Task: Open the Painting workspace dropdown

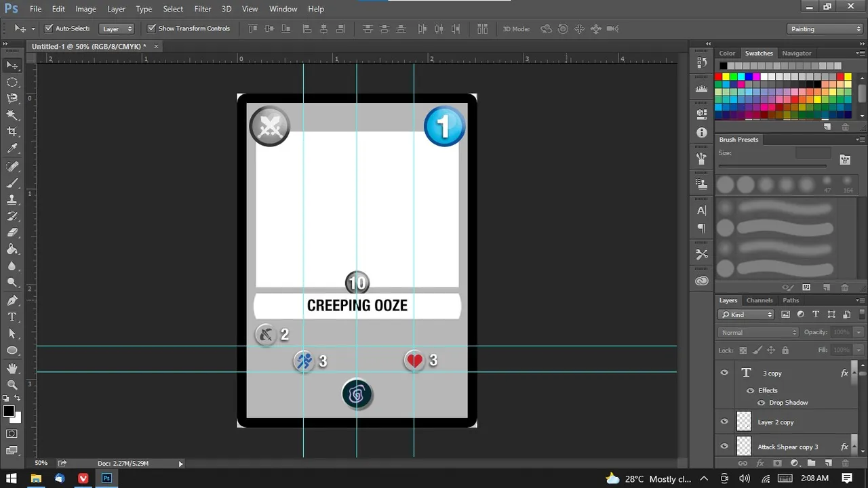Action: pyautogui.click(x=825, y=28)
